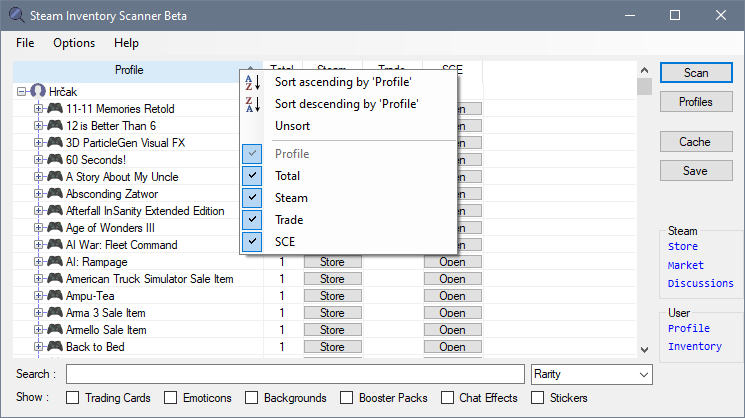Click the gamepad icon beside Back to Bed
Viewport: 745px width, 418px height.
(x=55, y=347)
